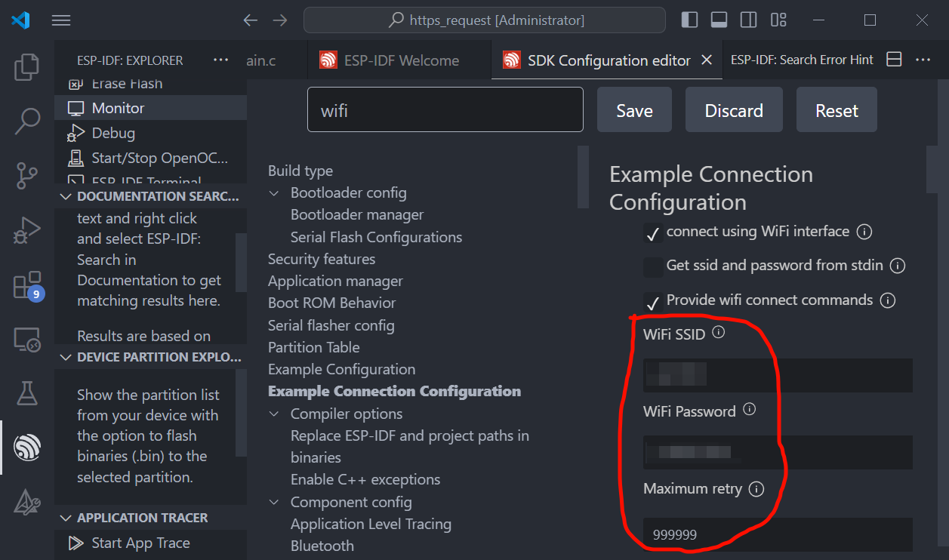949x560 pixels.
Task: Show info icon next to WiFi Password
Action: [x=749, y=409]
